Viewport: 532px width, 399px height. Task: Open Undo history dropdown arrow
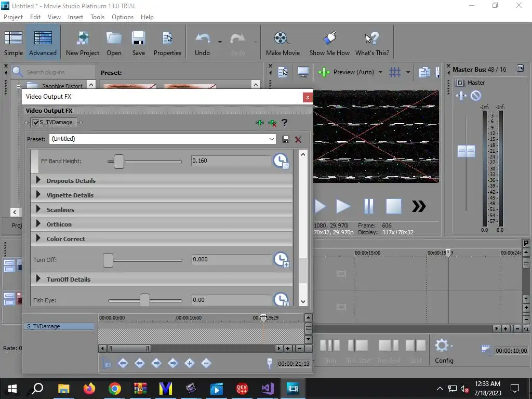click(220, 42)
